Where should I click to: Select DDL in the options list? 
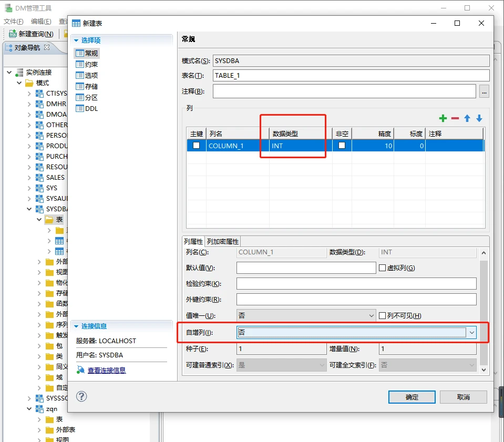(x=91, y=109)
